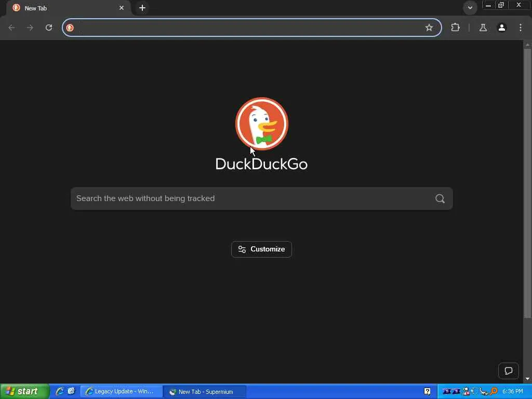This screenshot has width=532, height=399.
Task: Click the Start button
Action: point(24,392)
